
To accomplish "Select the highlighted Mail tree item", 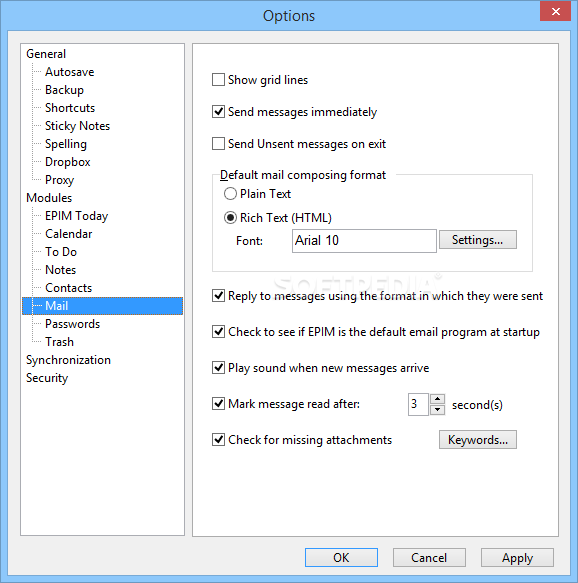I will coord(102,306).
